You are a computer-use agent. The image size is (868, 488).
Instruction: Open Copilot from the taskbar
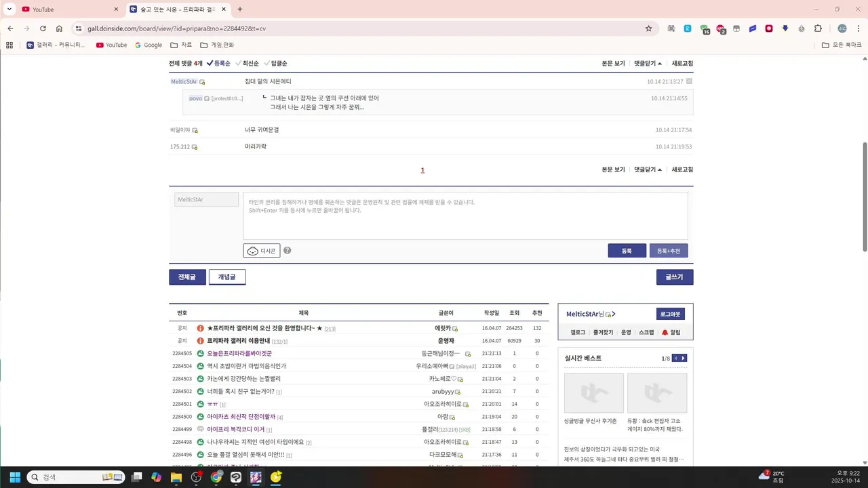157,477
